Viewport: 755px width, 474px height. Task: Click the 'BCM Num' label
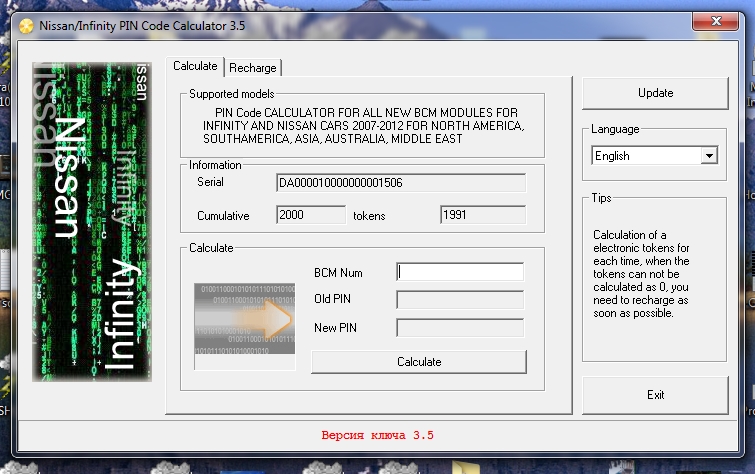coord(338,273)
